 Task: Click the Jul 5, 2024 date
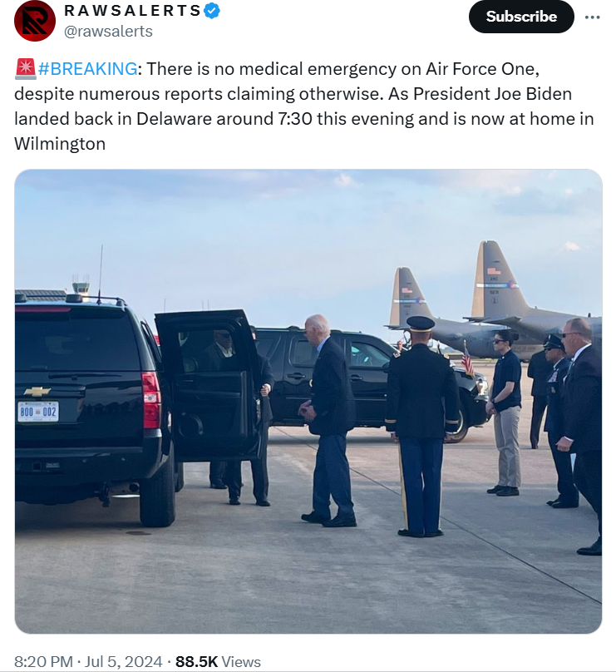123,662
